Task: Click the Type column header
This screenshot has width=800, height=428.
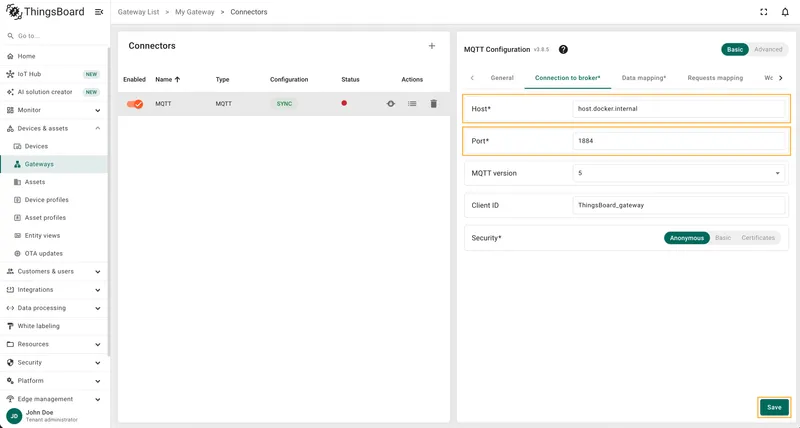Action: point(222,80)
